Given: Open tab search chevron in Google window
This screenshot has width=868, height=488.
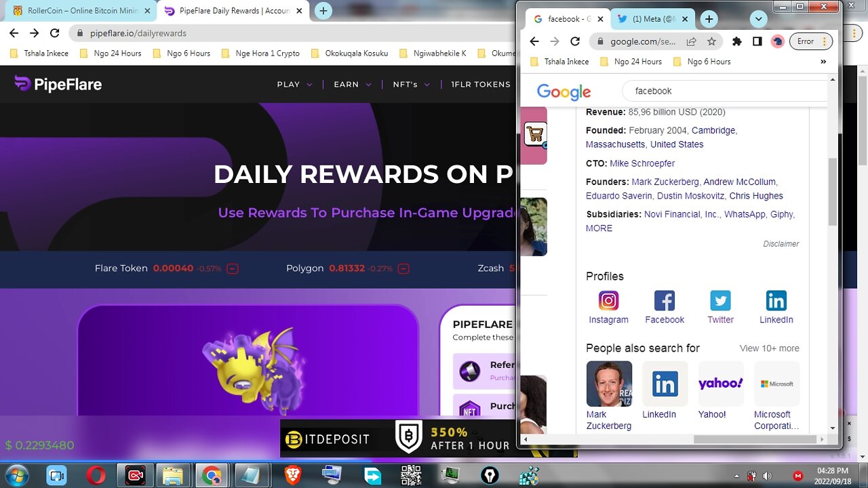Looking at the screenshot, I should point(759,19).
